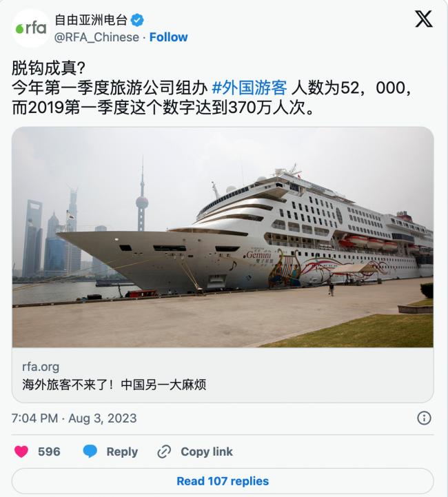Open article titled 海外旅客不来了!中国另一大麻烦
Screen dimensions: 448x497
click(x=114, y=385)
